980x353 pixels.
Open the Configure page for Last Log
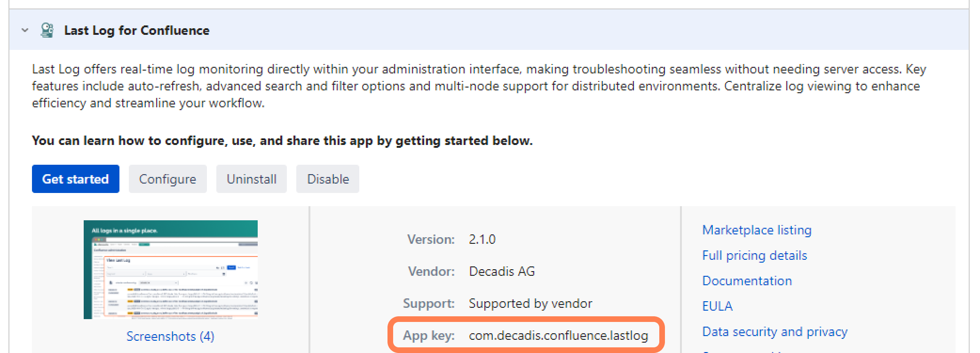coord(167,179)
